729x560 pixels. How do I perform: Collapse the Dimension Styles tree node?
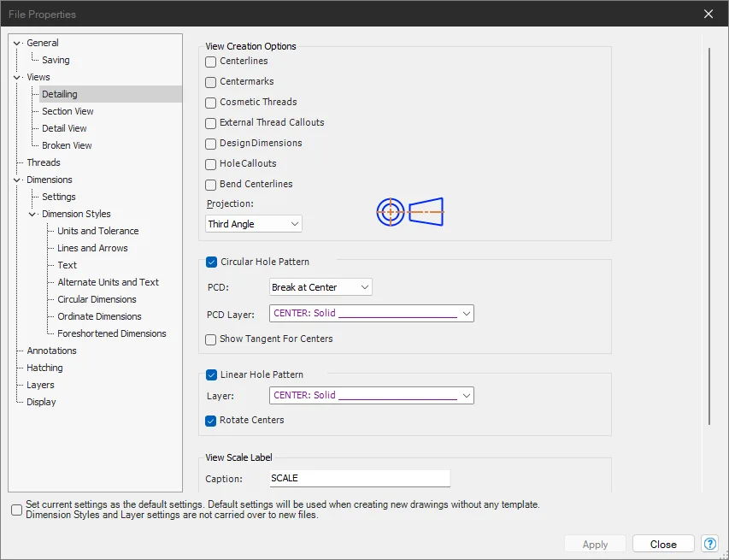[x=32, y=214]
